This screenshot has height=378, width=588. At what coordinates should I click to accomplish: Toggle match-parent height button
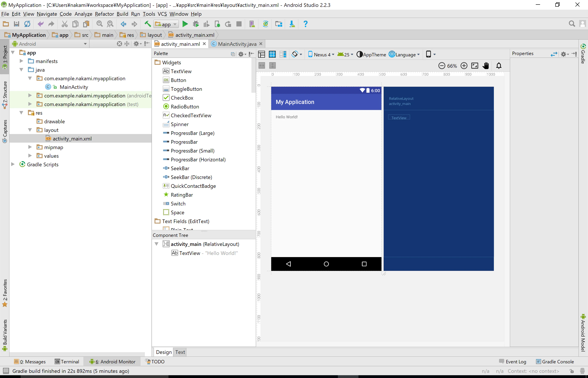[x=273, y=66]
